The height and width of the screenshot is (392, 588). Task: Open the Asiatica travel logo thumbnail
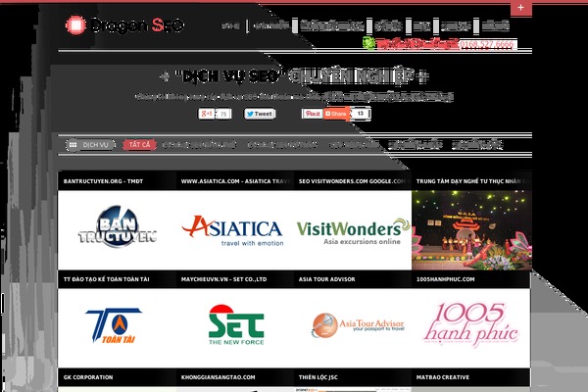[235, 230]
